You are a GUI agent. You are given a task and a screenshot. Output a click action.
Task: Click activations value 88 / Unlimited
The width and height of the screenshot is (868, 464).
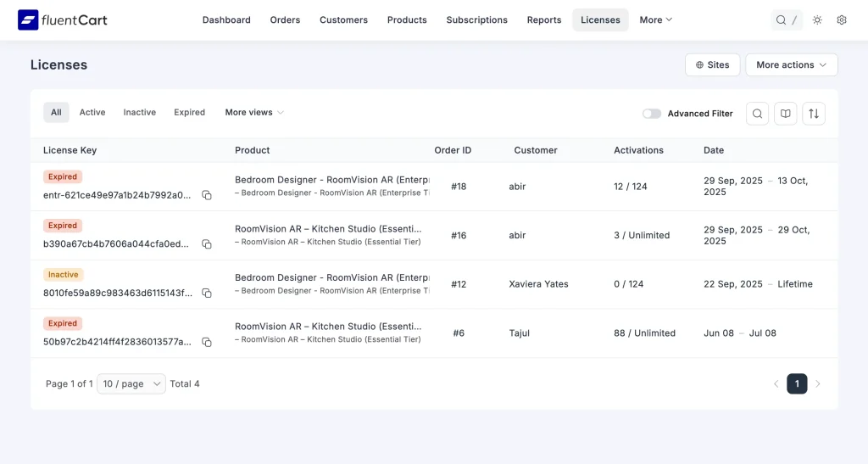[644, 333]
